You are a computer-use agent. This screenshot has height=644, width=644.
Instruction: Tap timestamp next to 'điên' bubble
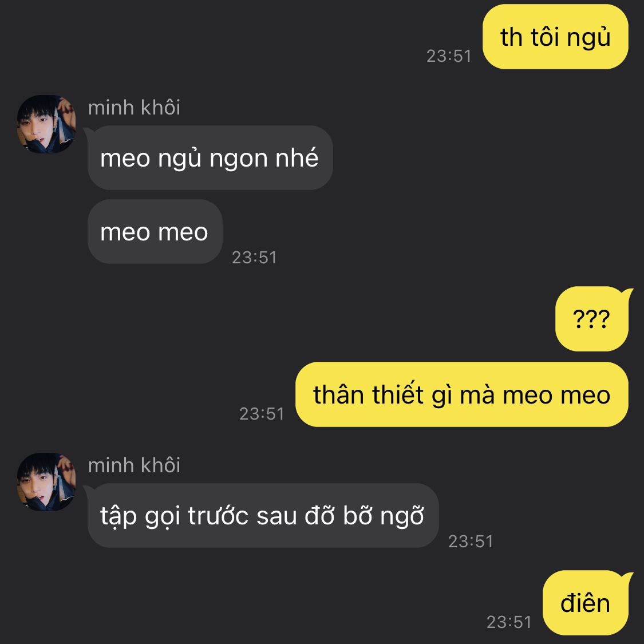coord(509,622)
